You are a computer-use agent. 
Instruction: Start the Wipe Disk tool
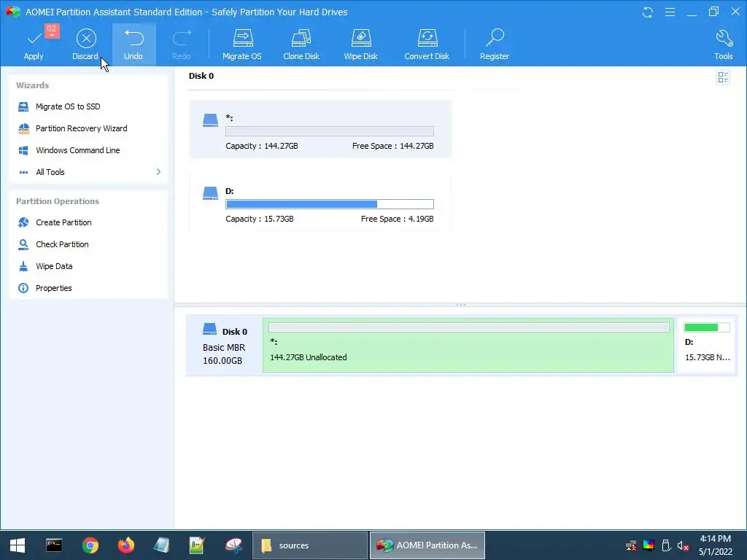[360, 44]
